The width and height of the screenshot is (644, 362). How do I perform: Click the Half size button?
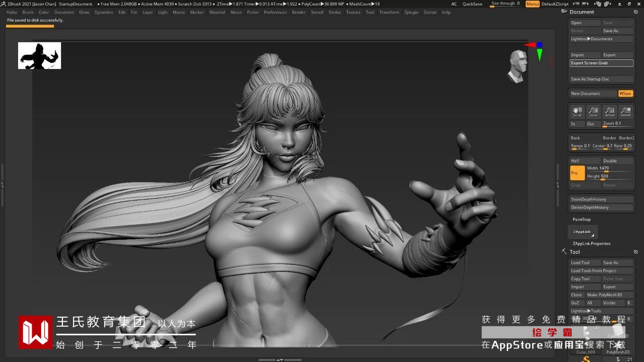[x=585, y=161]
